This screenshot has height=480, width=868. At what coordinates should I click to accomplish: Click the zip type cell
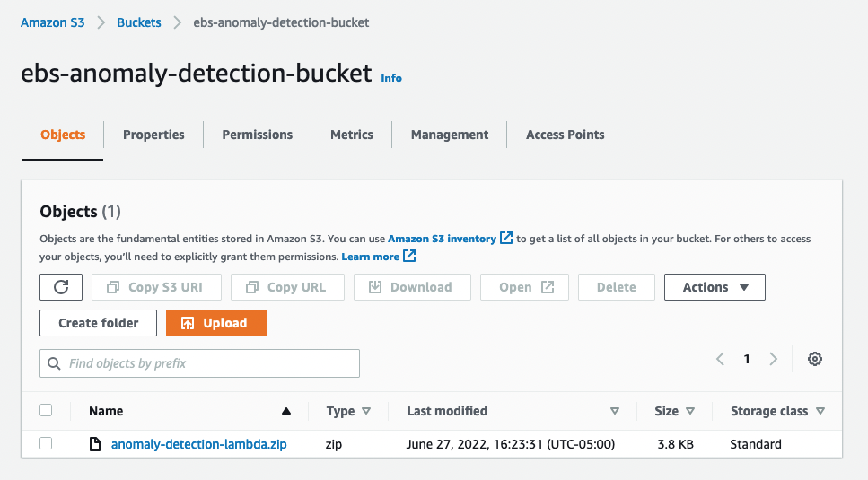[334, 444]
